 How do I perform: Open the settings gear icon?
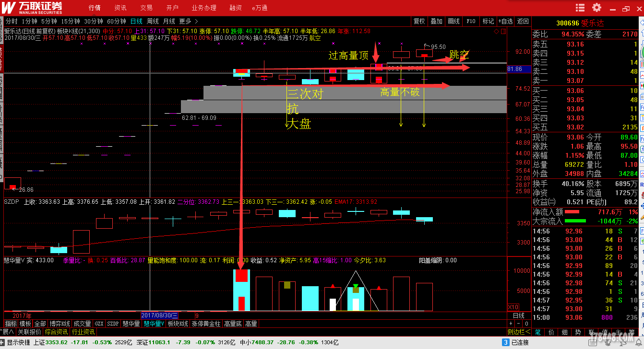click(596, 8)
